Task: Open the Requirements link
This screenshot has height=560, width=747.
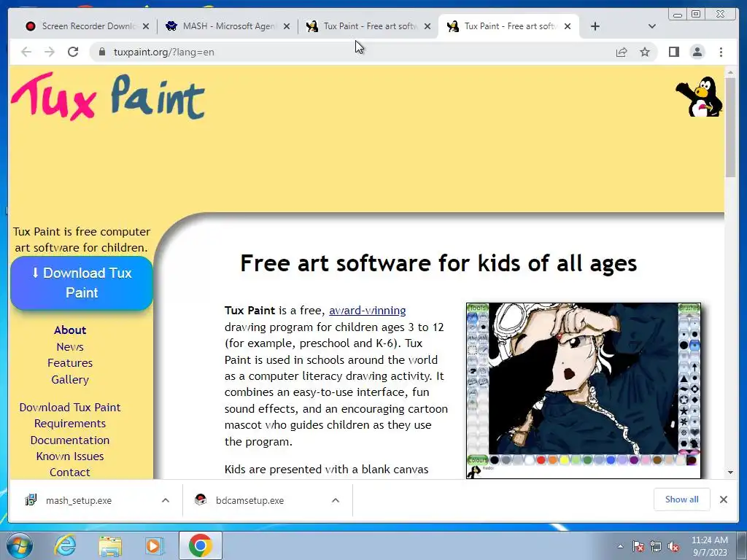Action: (x=70, y=424)
